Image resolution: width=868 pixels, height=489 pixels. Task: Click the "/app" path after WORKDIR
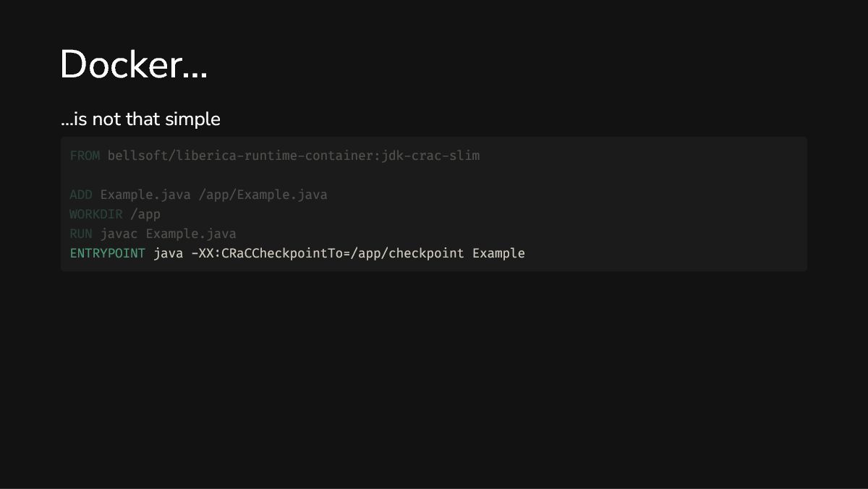point(145,214)
